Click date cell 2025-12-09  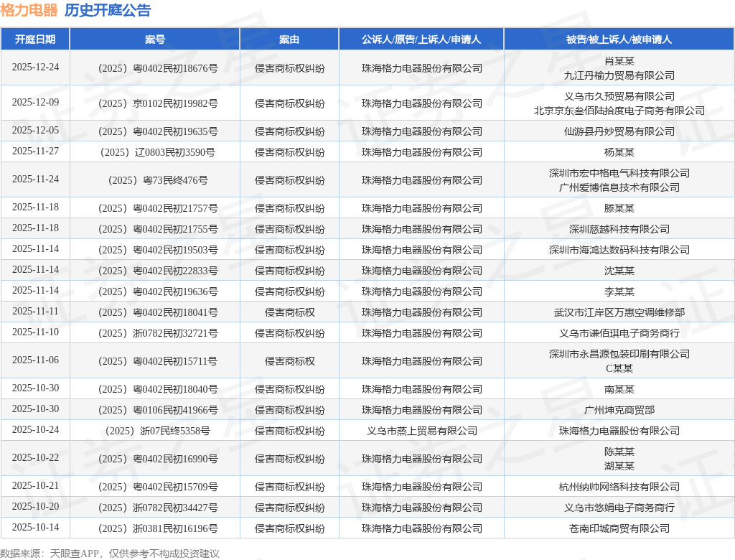pyautogui.click(x=36, y=102)
